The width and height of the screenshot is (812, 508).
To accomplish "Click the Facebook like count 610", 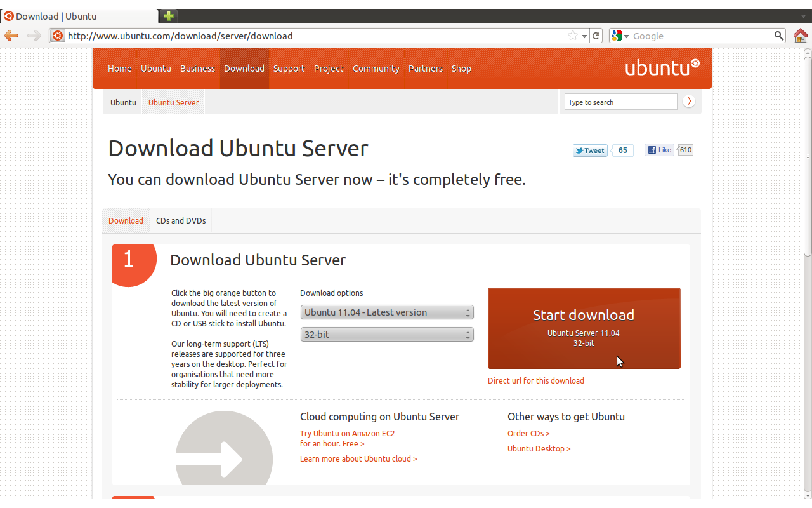I will tap(686, 150).
